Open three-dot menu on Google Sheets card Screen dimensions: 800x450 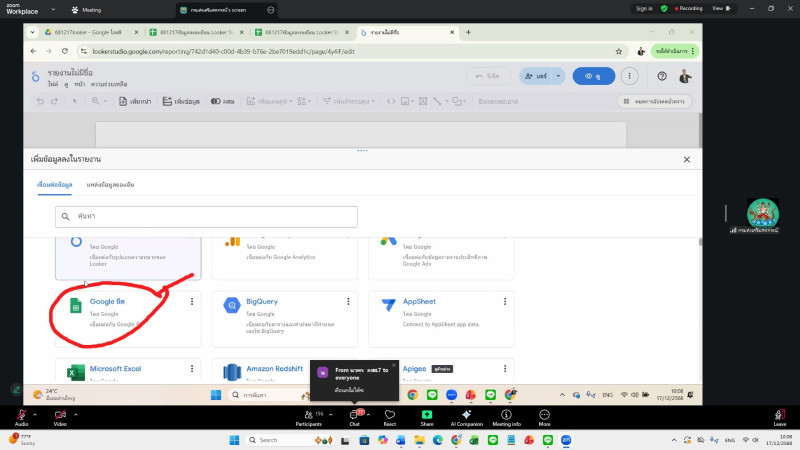tap(192, 301)
